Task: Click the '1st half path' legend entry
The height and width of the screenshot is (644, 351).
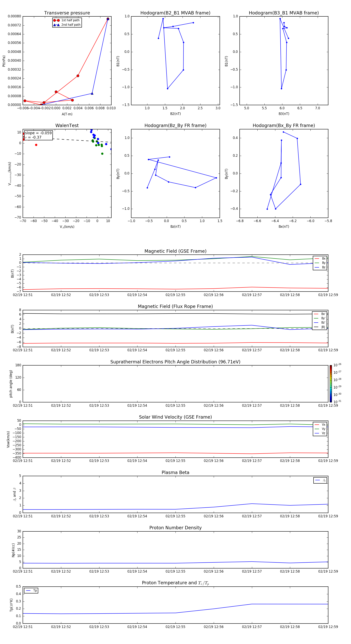Action: (x=67, y=20)
